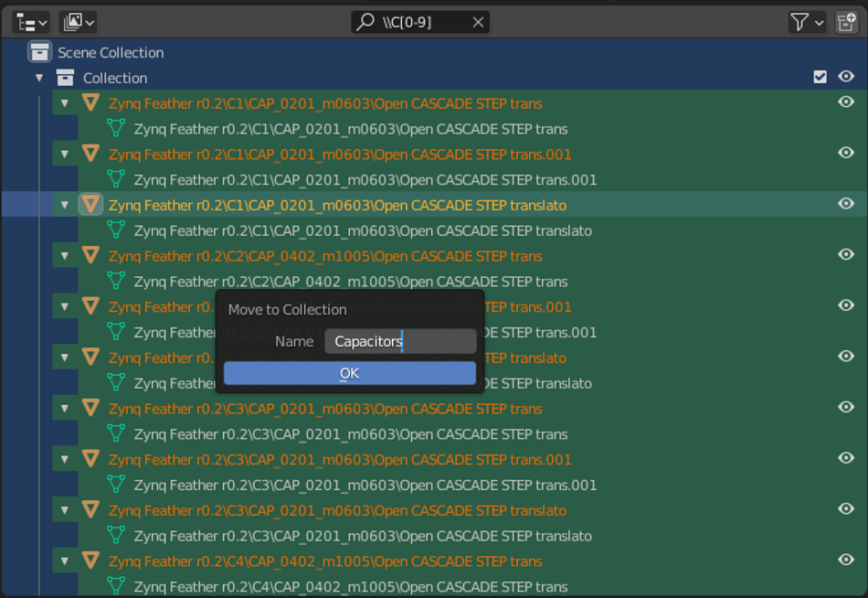Viewport: 868px width, 598px height.
Task: Select orange C3 'STEP translato' object name
Action: tap(337, 510)
